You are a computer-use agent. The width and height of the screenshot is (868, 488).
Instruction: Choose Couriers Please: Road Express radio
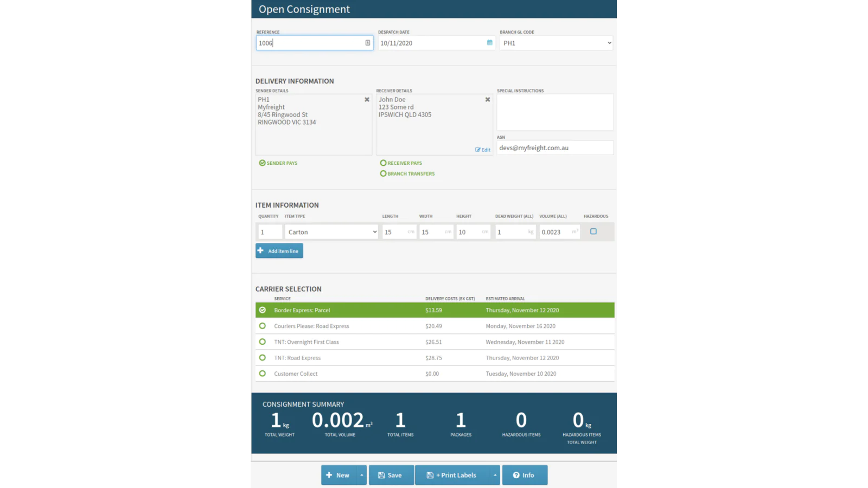click(263, 326)
